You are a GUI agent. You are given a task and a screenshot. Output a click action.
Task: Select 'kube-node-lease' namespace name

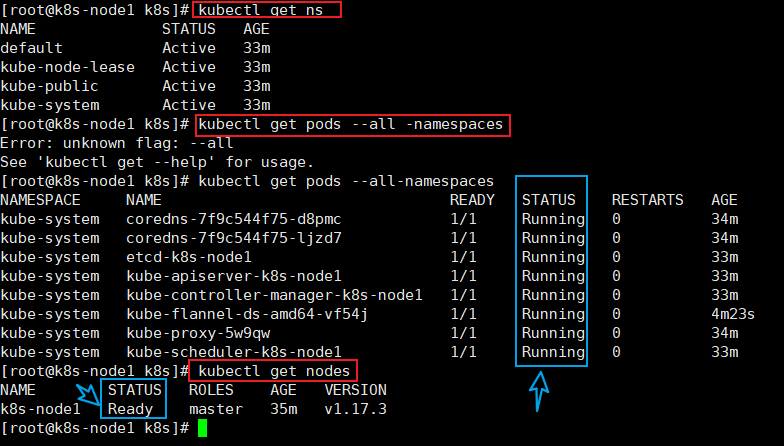pyautogui.click(x=68, y=67)
